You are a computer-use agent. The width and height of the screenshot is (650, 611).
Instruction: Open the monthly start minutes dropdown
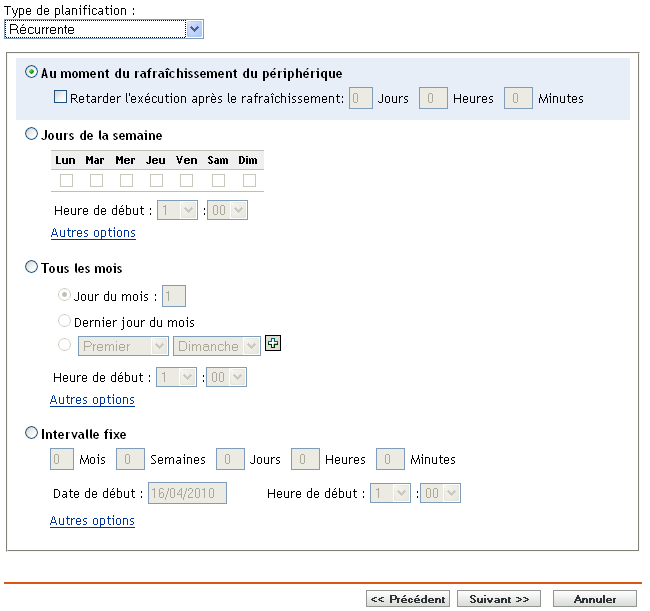226,377
